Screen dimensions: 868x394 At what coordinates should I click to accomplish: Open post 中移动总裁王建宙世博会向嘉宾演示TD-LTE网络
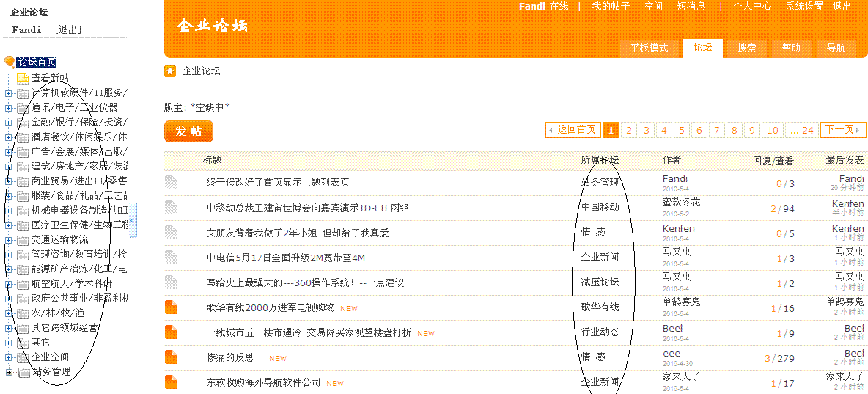click(x=309, y=208)
